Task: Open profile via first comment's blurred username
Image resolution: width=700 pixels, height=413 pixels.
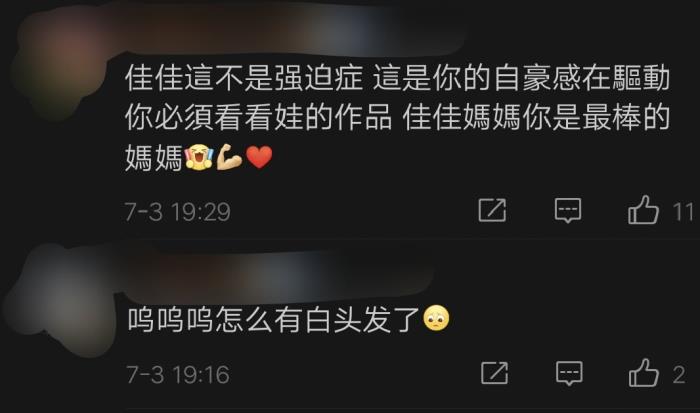Action: 286,31
